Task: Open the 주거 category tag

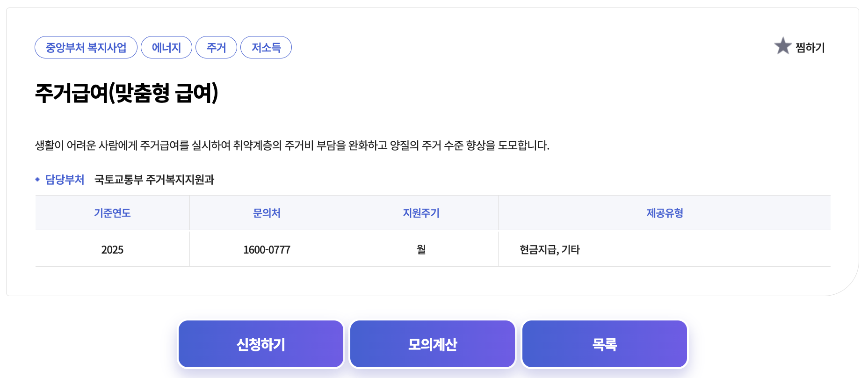Action: coord(217,47)
